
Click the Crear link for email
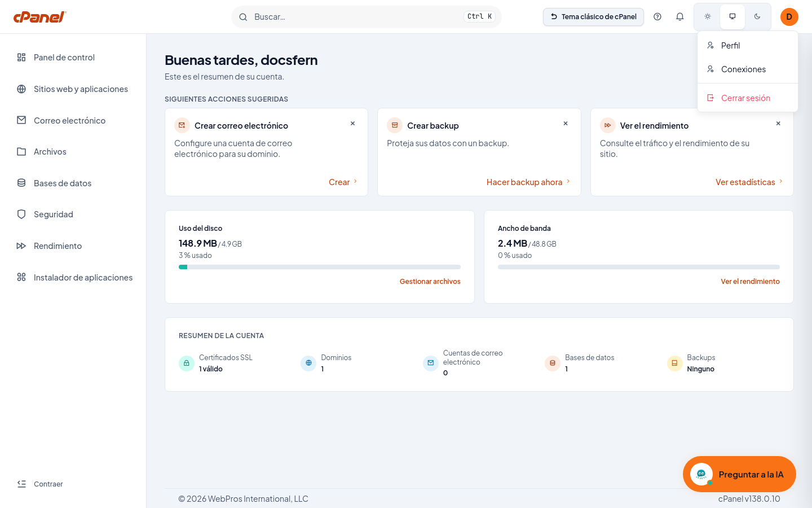coord(343,182)
